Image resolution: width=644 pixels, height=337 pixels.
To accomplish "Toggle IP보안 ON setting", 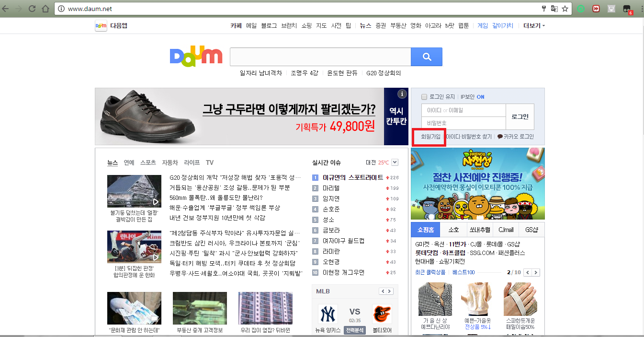I will point(472,97).
